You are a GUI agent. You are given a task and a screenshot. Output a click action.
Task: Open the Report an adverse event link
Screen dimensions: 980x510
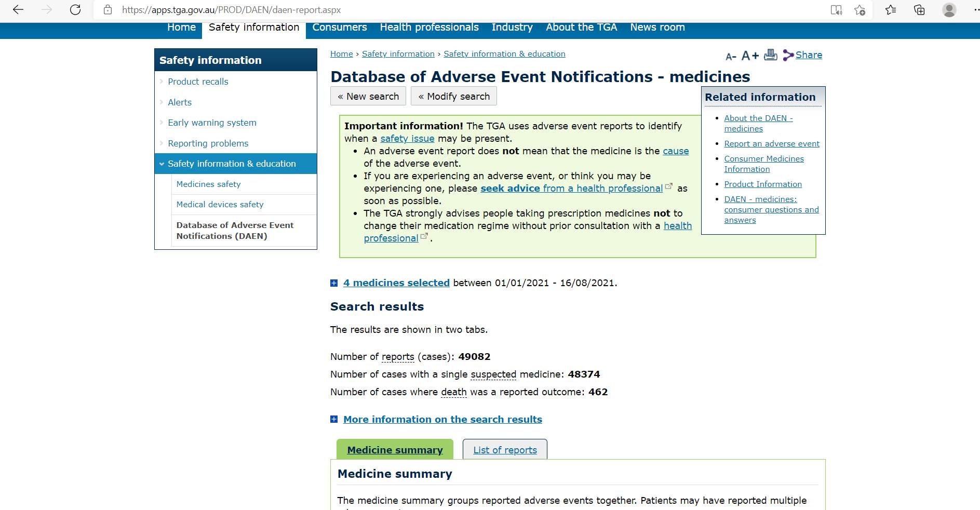[x=771, y=144]
